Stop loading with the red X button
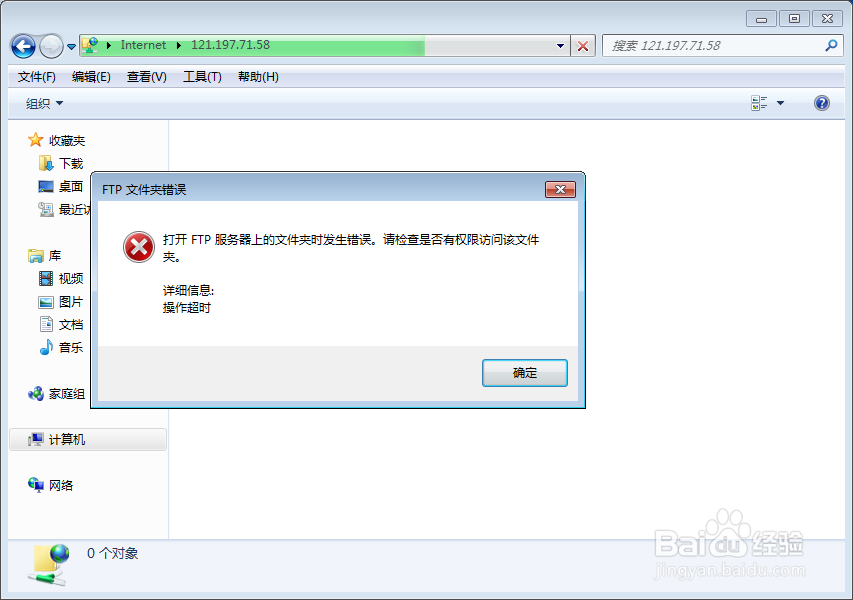The height and width of the screenshot is (600, 853). (x=583, y=46)
